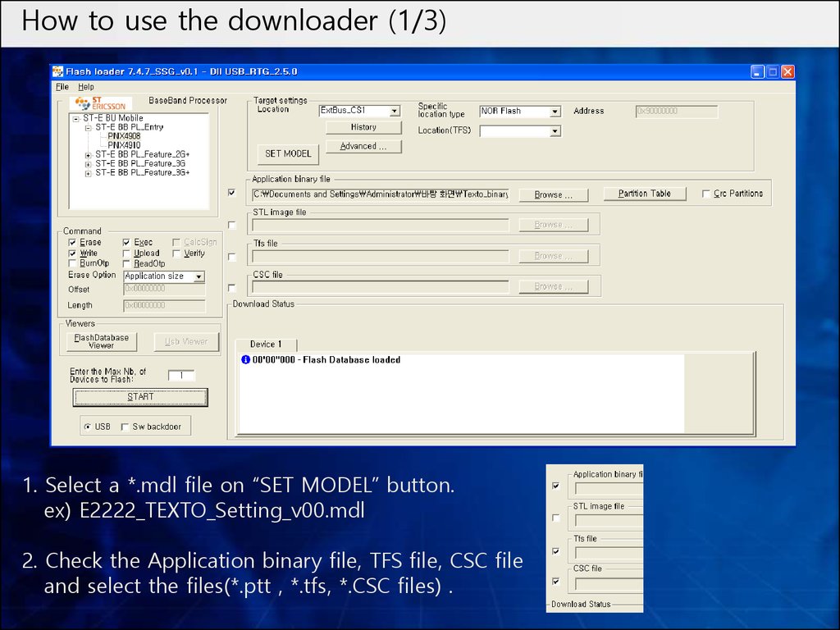Image resolution: width=840 pixels, height=630 pixels.
Task: Click the Application binary file path field
Action: point(381,194)
